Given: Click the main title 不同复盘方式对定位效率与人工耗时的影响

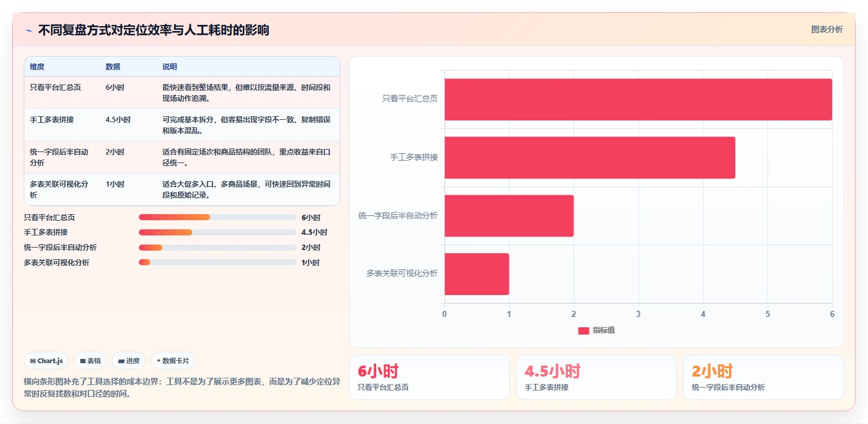Looking at the screenshot, I should [x=154, y=30].
